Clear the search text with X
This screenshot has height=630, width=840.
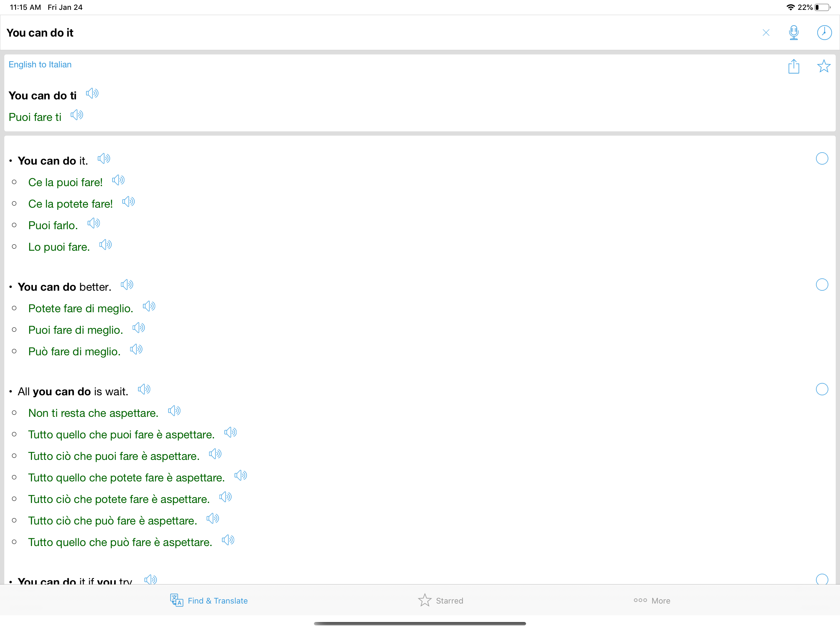click(766, 33)
